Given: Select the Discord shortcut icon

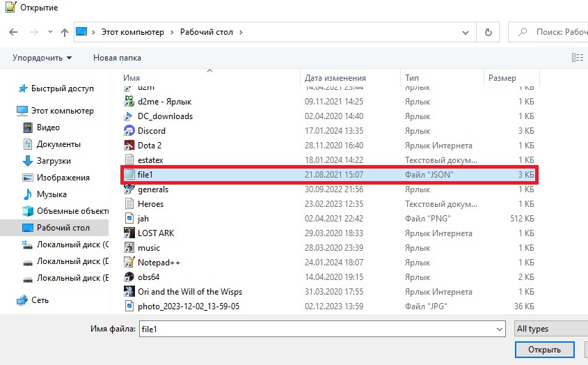Looking at the screenshot, I should point(129,131).
